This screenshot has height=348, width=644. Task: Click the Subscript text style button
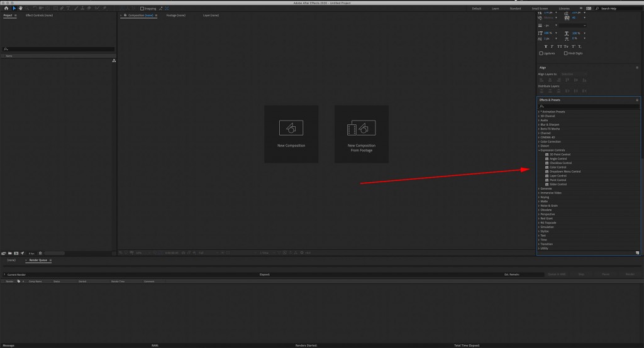579,46
